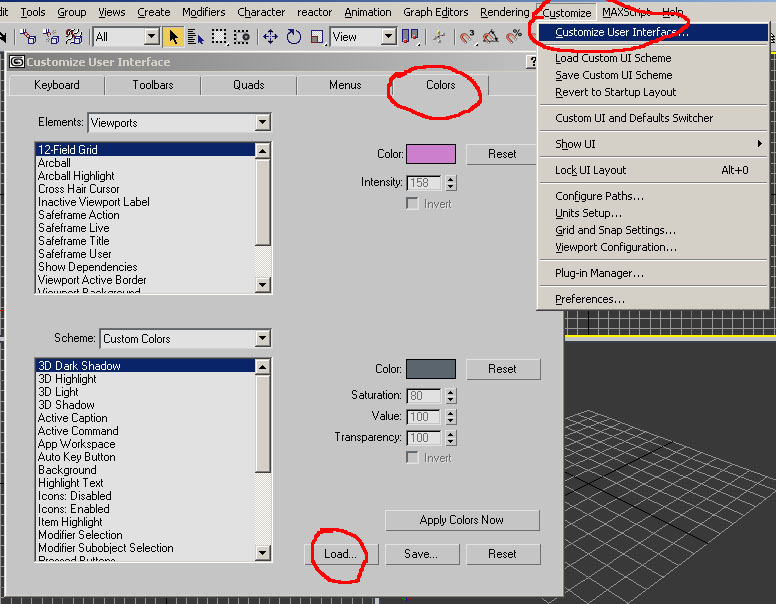Click the dialog's question mark help button
The height and width of the screenshot is (604, 776).
coord(532,62)
